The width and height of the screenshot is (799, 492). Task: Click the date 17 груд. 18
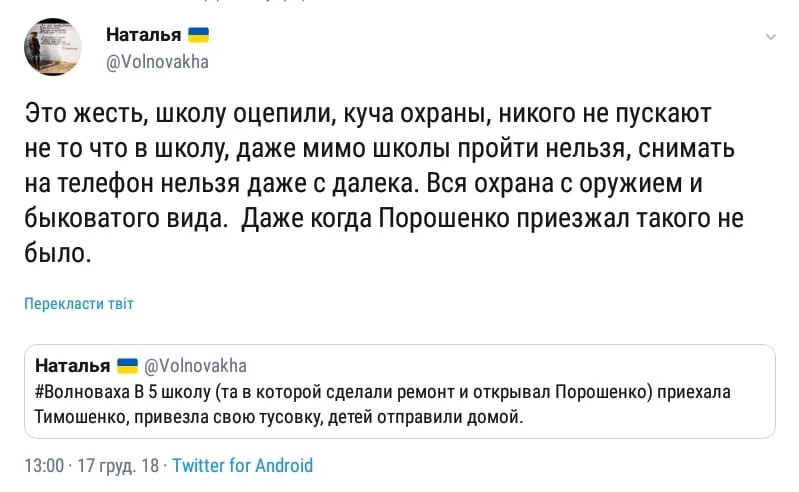tap(117, 466)
